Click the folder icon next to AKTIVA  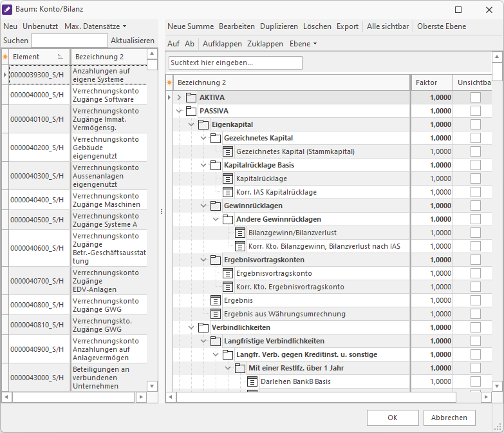click(191, 97)
